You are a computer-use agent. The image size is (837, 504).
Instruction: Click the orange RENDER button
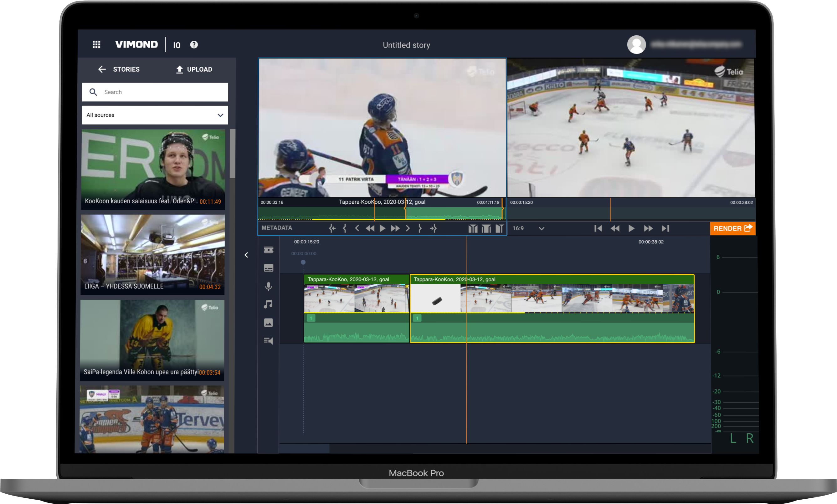733,229
